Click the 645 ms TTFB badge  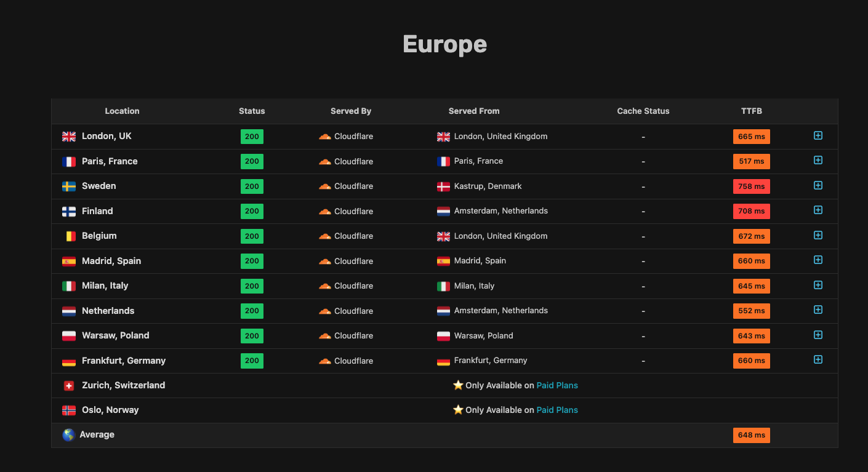point(752,286)
